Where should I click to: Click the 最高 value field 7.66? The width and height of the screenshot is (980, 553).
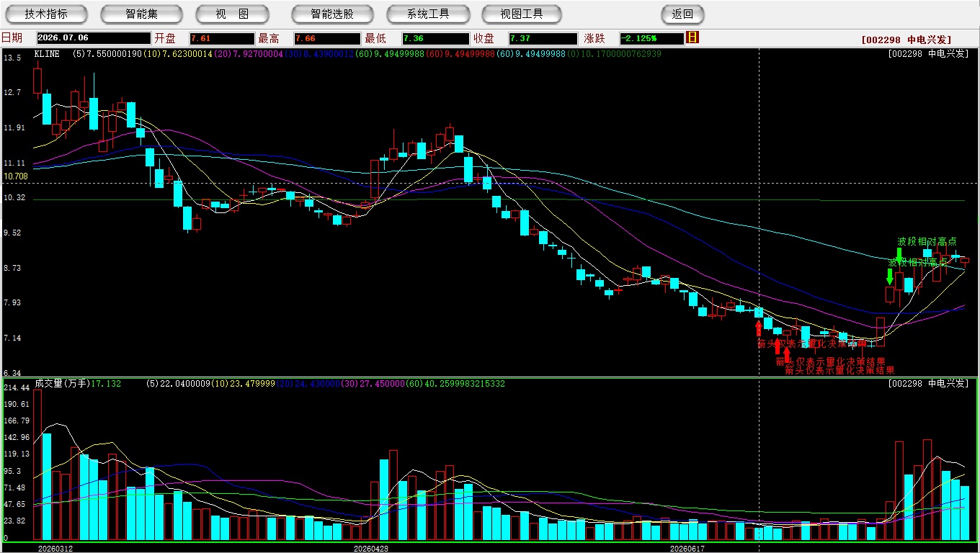327,38
